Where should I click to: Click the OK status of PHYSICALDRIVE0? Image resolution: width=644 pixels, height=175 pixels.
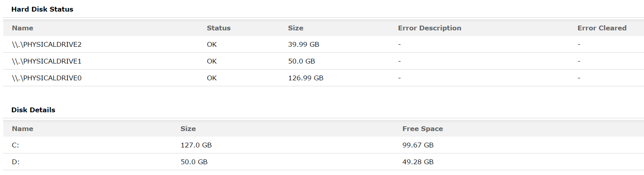click(x=211, y=78)
